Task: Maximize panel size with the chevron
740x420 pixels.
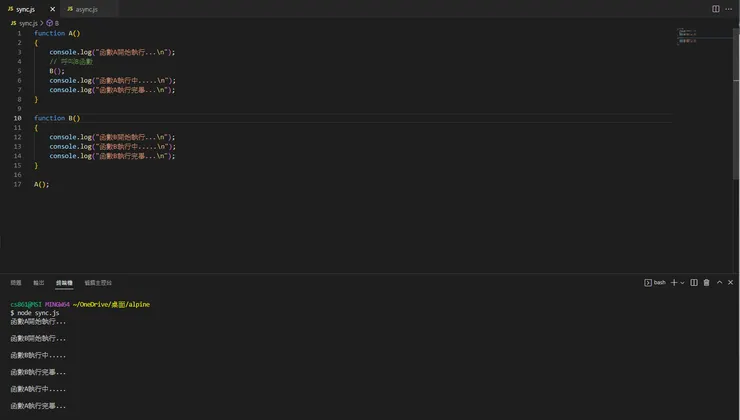Action: coord(719,283)
